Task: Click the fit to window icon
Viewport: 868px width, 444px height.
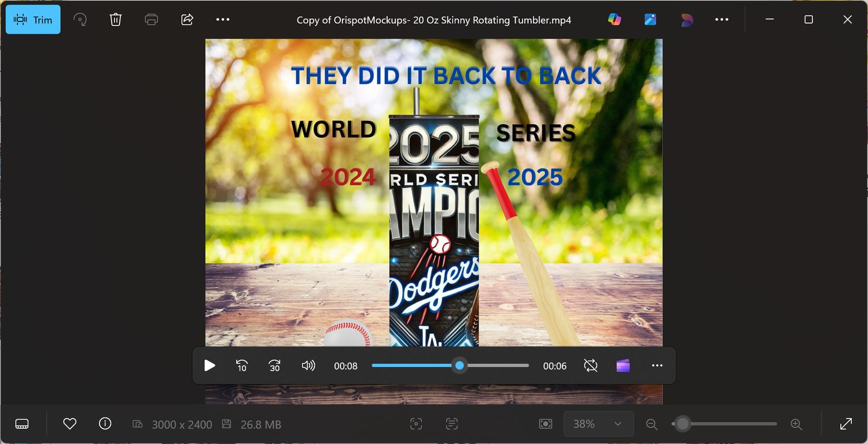Action: click(x=546, y=424)
